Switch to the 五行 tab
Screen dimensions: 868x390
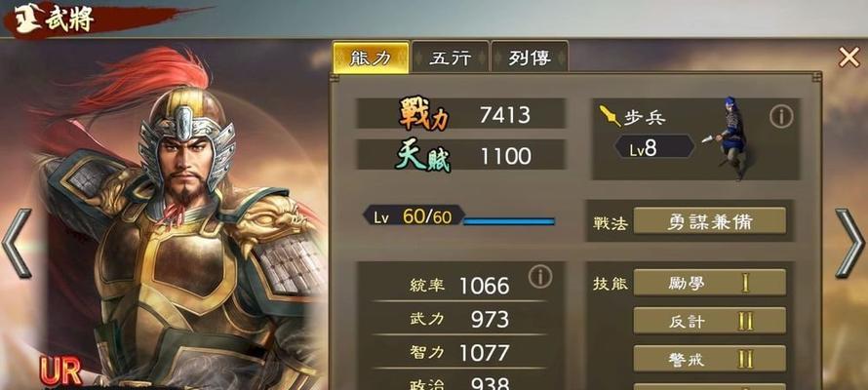click(450, 57)
